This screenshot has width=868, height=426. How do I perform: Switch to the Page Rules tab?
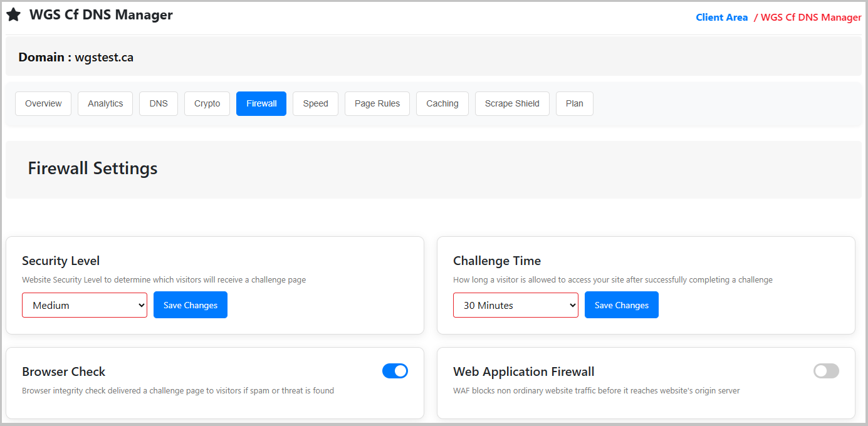point(377,104)
